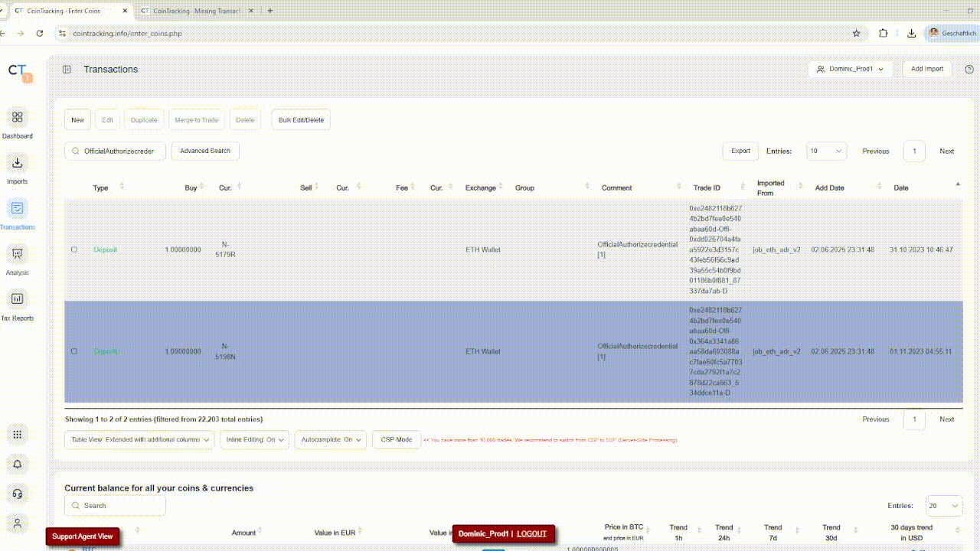Switch to the CoinTracking - Enter Coins tab
980x551 pixels.
point(70,11)
